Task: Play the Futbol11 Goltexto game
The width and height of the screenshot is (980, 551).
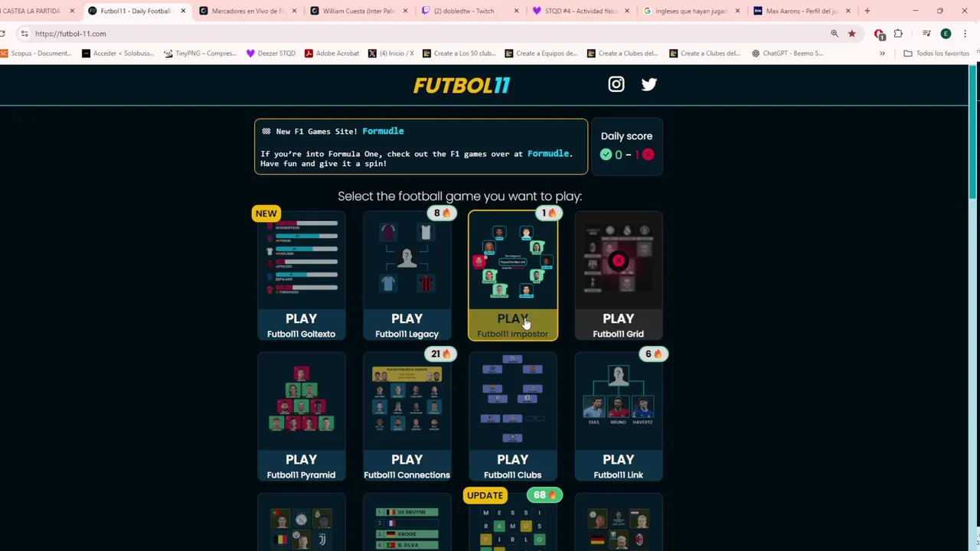Action: pos(301,275)
